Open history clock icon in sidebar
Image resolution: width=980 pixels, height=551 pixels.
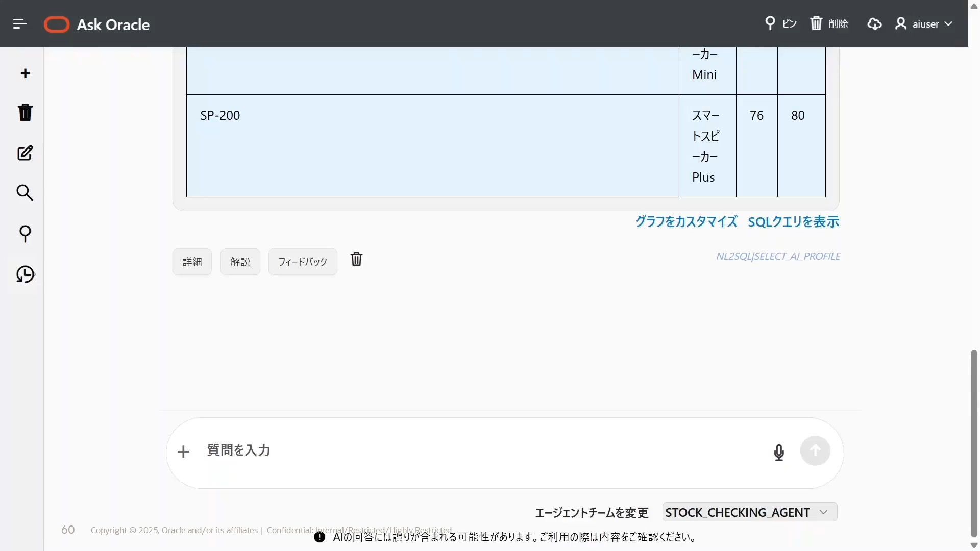coord(25,274)
